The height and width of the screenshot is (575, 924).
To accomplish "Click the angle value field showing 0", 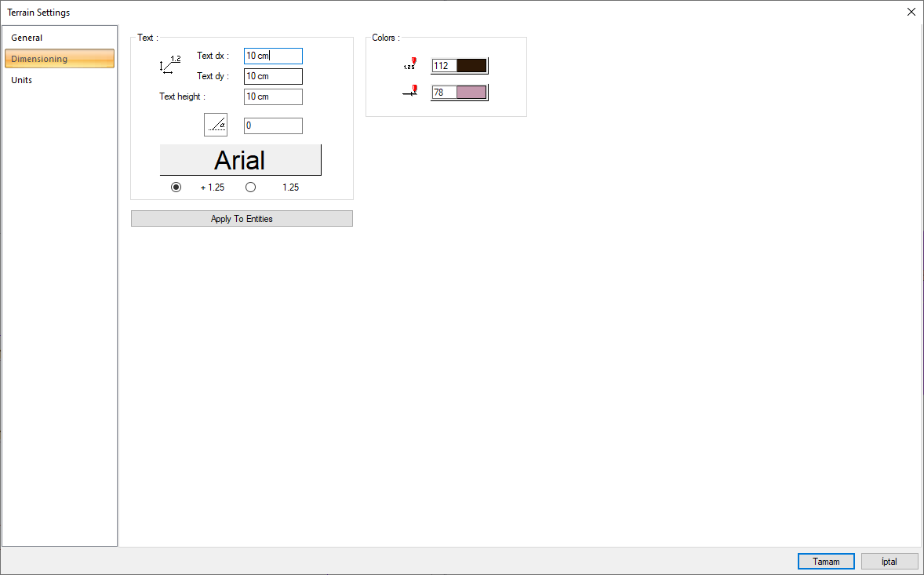I will pos(273,126).
